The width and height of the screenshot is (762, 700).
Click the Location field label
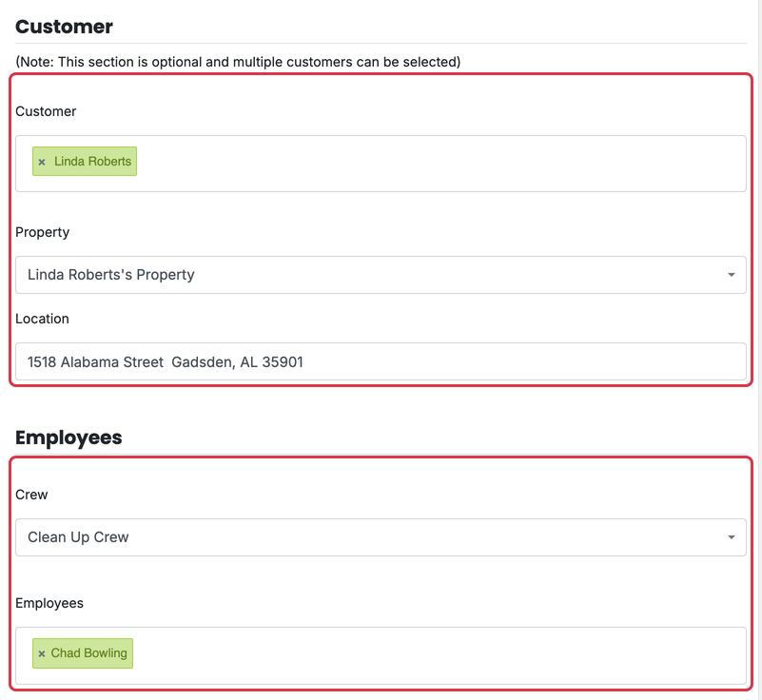(42, 319)
